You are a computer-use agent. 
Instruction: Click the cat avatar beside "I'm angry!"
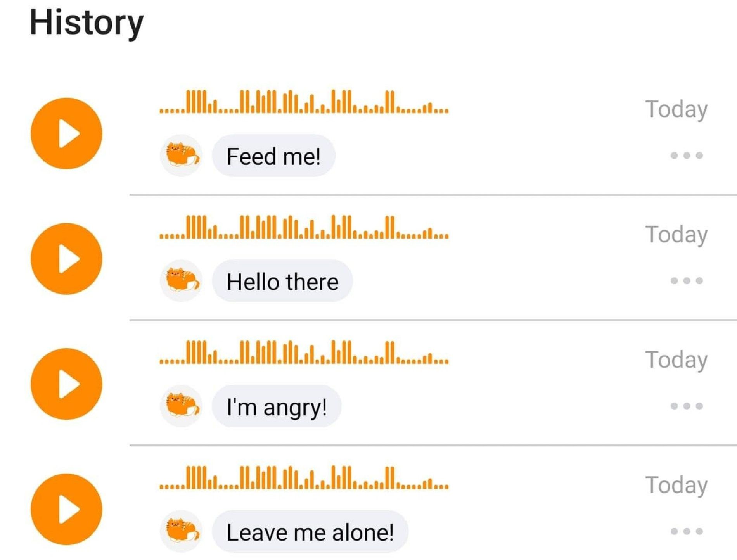(x=181, y=406)
